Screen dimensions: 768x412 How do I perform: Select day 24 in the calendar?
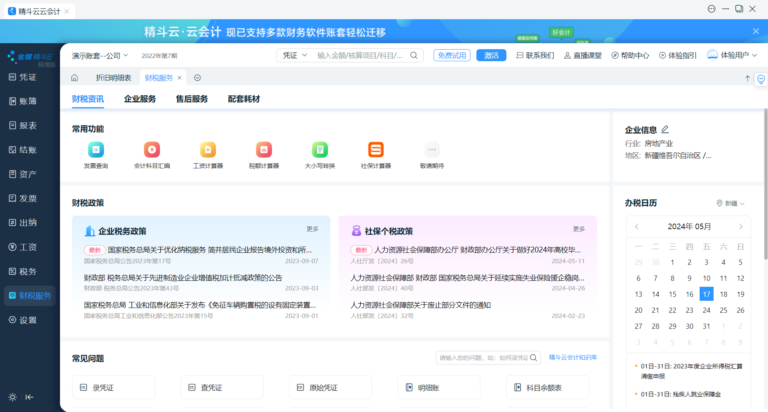706,310
